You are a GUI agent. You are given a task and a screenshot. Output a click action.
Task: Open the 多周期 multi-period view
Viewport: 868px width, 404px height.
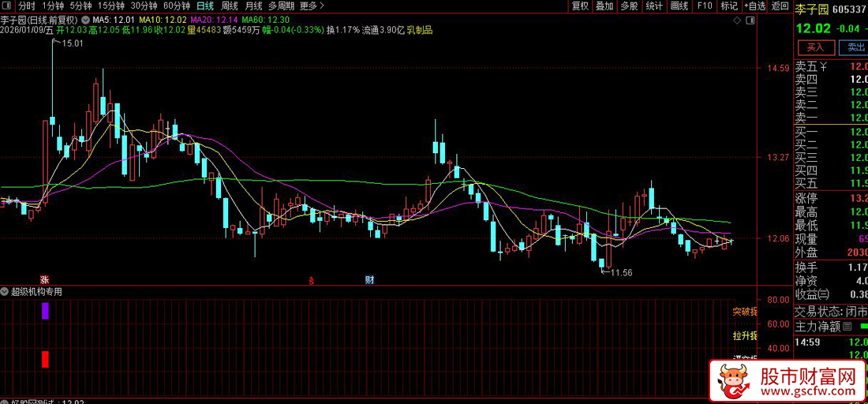(x=281, y=6)
